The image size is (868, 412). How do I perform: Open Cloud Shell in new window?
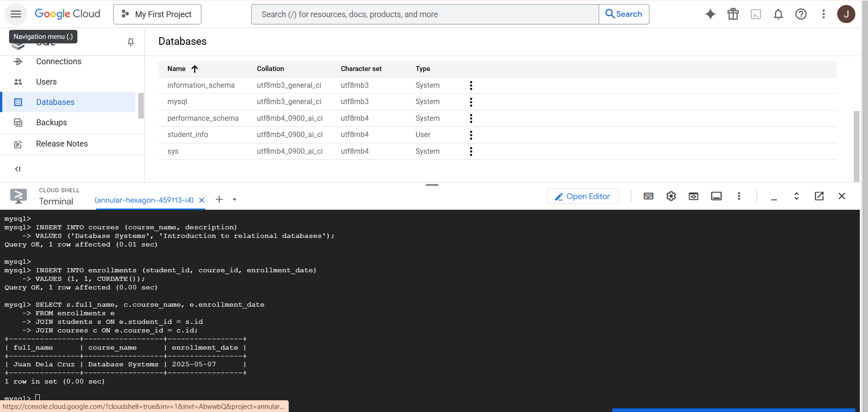coord(819,196)
